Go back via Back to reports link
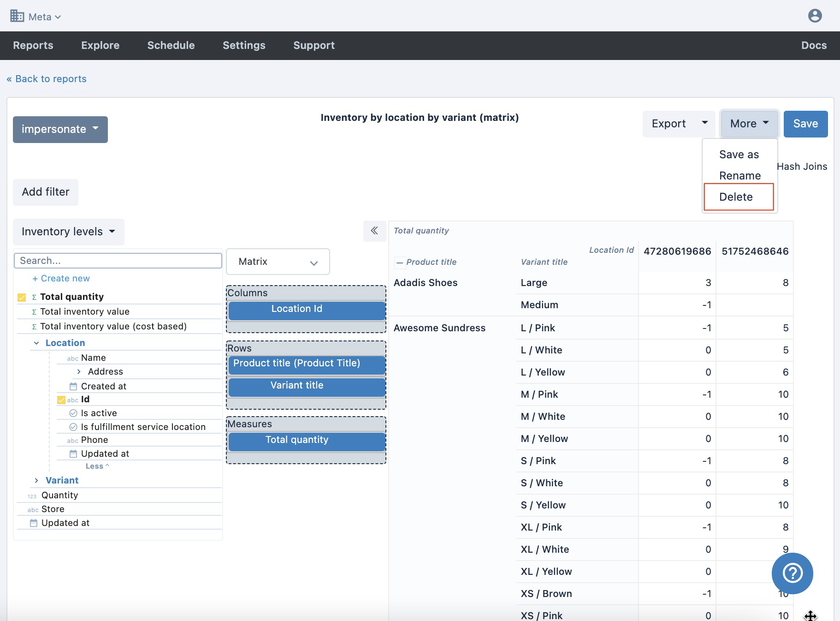 47,79
